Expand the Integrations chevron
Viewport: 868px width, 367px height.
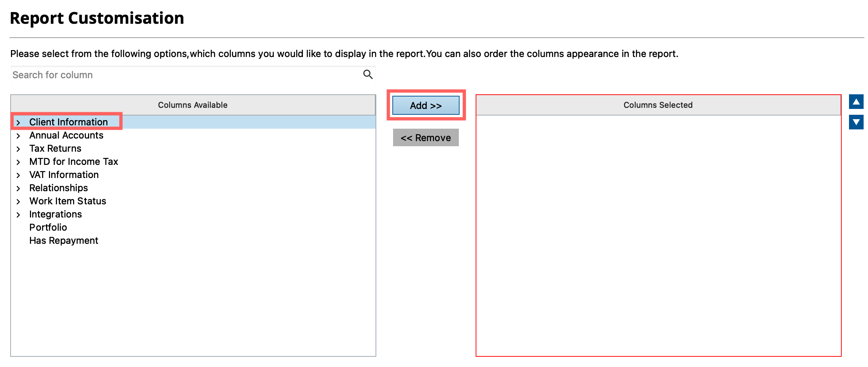[x=18, y=215]
